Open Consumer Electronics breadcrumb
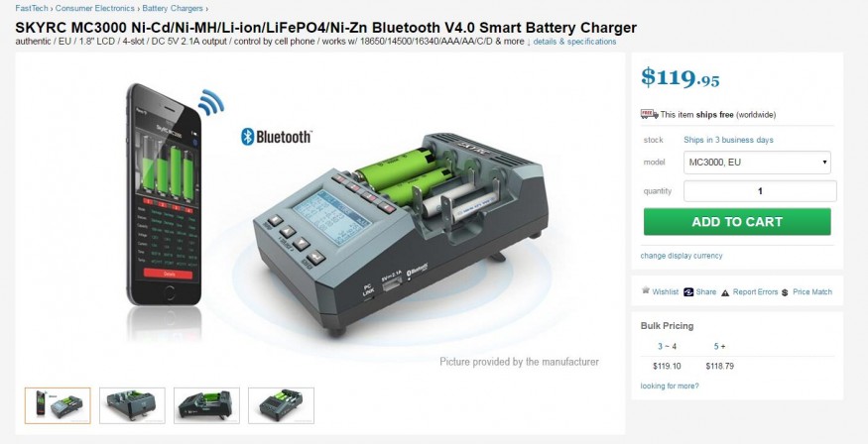The height and width of the screenshot is (444, 868). (x=94, y=8)
